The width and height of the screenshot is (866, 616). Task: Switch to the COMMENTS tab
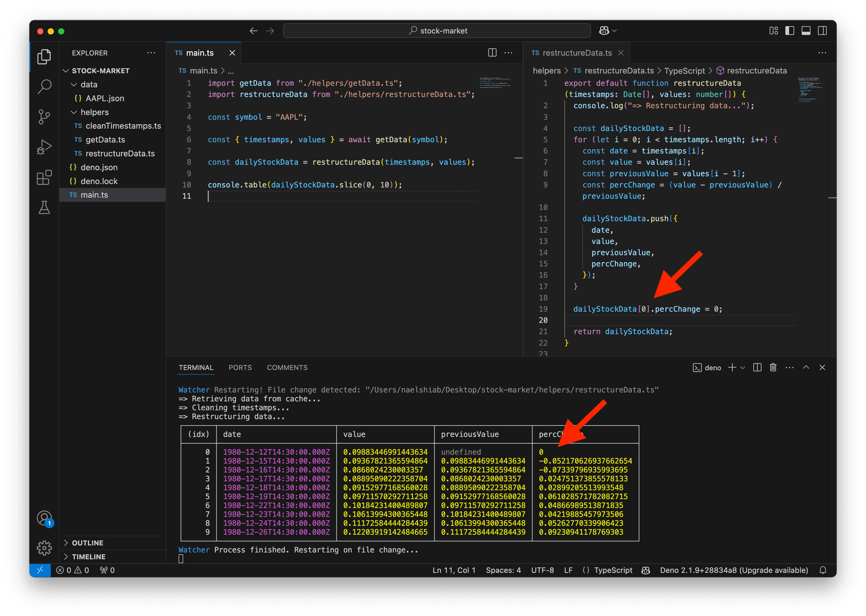pyautogui.click(x=287, y=367)
